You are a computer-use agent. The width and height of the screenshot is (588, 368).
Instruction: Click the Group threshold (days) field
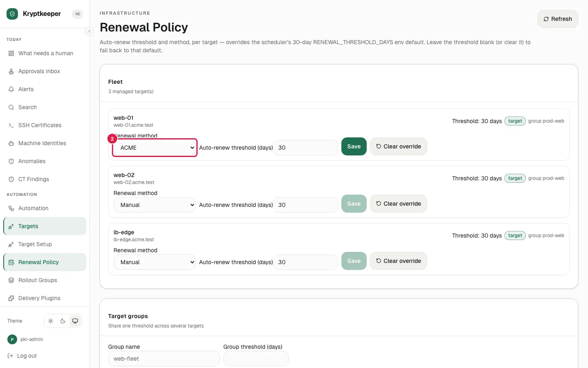[256, 359]
